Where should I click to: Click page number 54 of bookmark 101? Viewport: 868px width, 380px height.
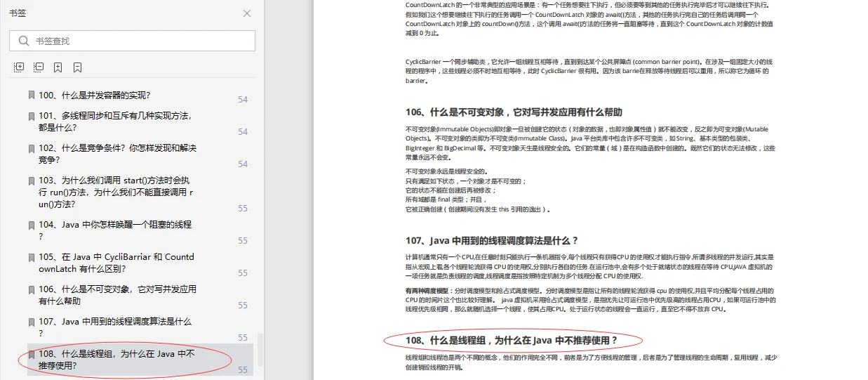point(243,132)
